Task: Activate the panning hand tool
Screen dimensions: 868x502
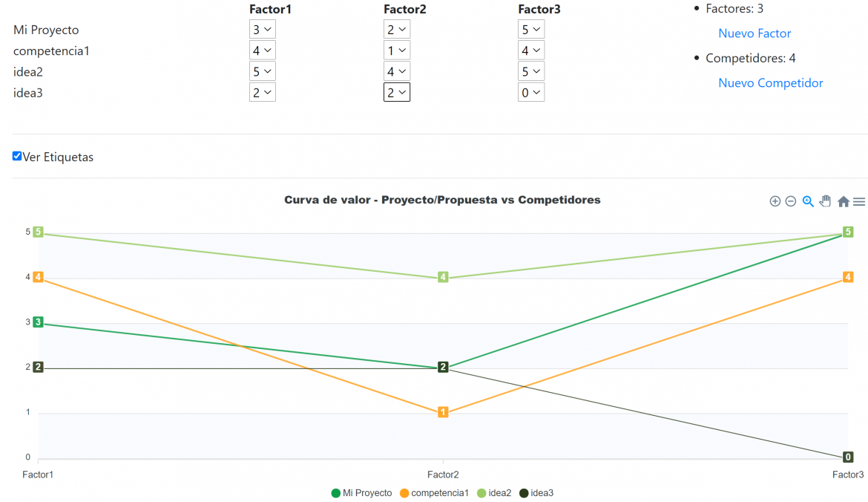Action: click(x=825, y=201)
